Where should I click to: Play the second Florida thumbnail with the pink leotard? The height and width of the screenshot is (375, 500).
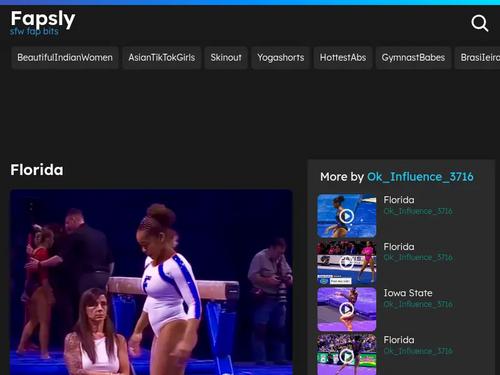pos(347,263)
